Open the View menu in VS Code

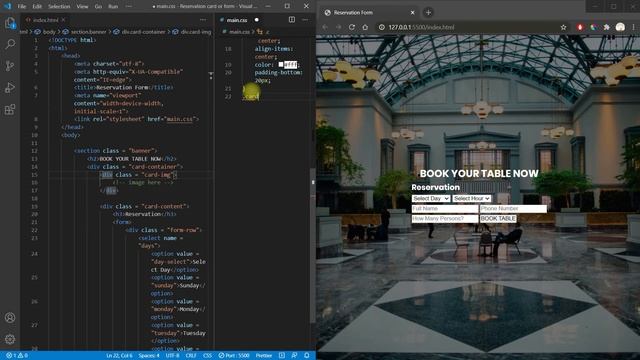[82, 7]
